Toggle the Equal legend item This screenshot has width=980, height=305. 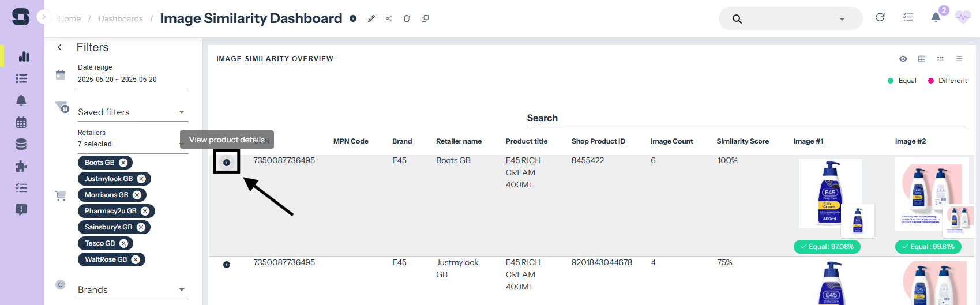(903, 81)
